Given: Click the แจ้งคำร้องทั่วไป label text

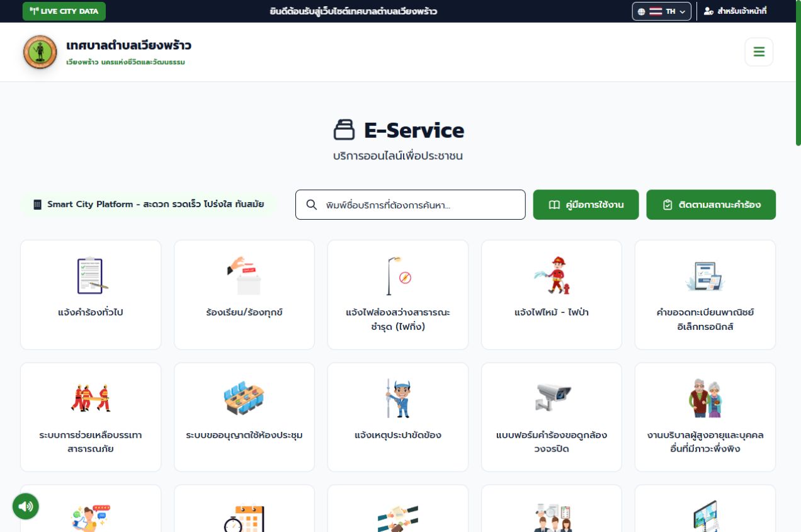Looking at the screenshot, I should coord(91,312).
